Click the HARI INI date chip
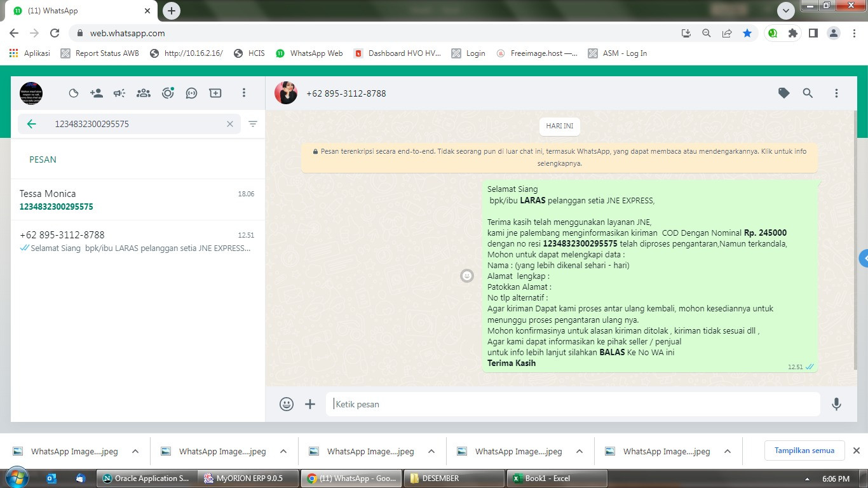 point(559,126)
